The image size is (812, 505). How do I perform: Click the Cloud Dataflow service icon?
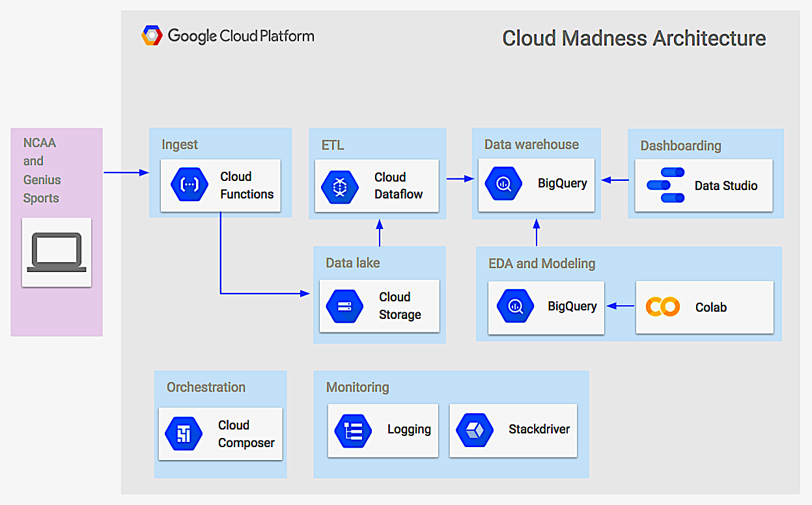(341, 186)
